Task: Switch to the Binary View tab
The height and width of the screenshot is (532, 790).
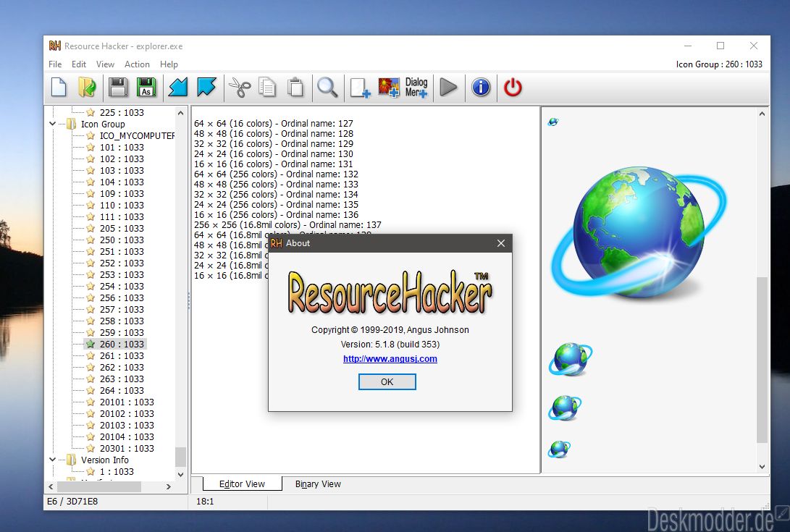Action: 318,484
